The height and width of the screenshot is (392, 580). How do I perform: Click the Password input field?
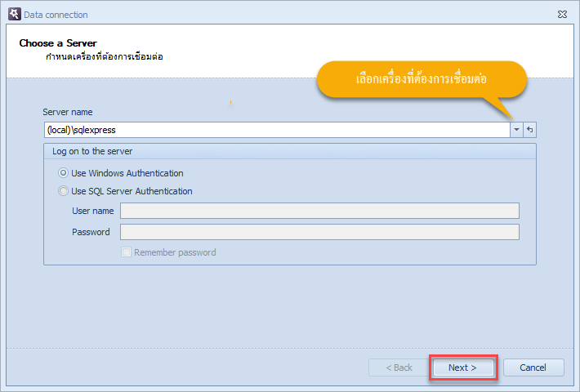coord(319,232)
